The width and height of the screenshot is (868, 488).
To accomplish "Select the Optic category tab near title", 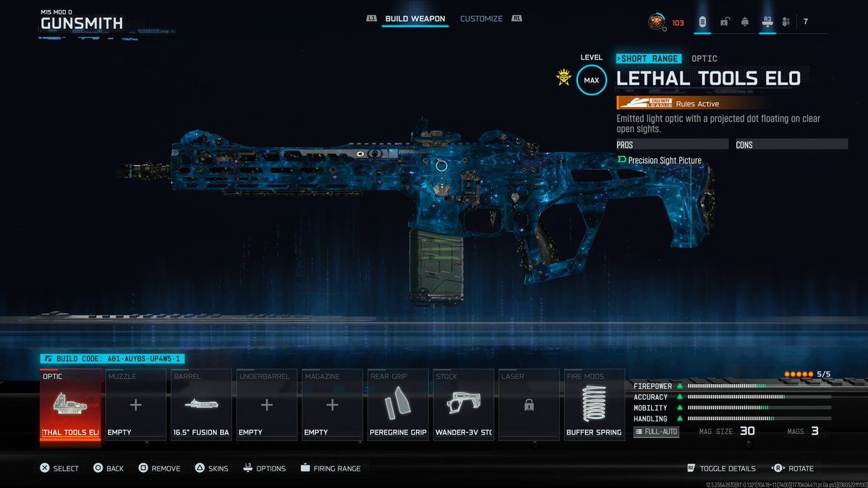I will [705, 59].
